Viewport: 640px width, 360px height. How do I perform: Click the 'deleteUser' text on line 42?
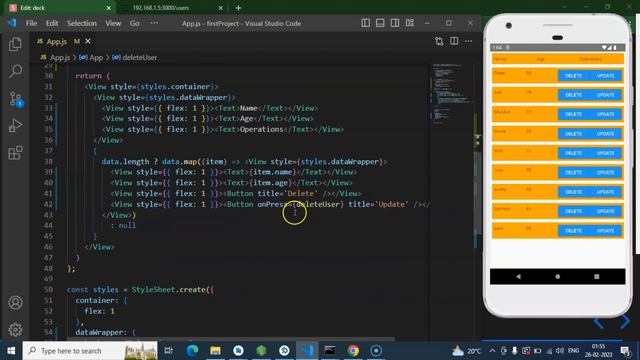click(x=319, y=204)
